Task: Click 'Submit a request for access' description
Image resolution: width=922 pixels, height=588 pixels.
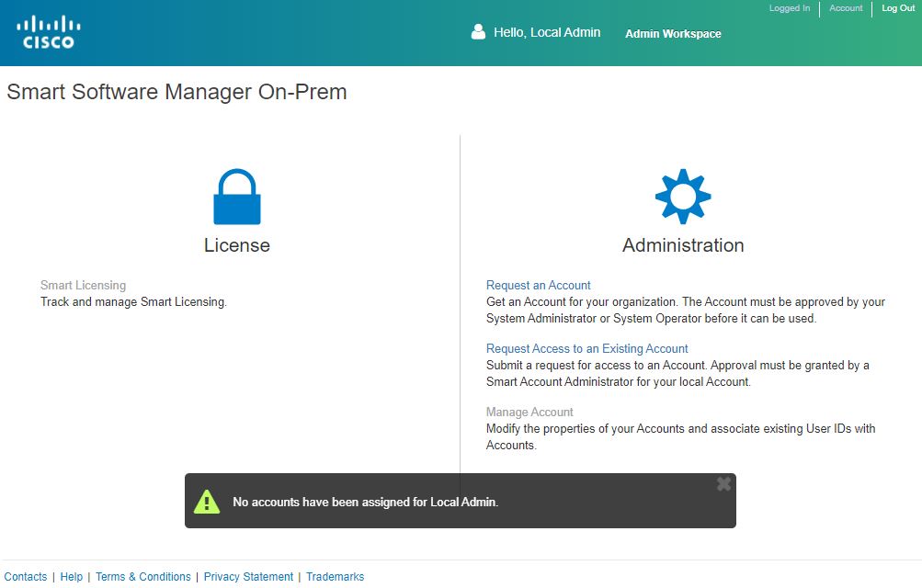Action: pyautogui.click(x=677, y=374)
